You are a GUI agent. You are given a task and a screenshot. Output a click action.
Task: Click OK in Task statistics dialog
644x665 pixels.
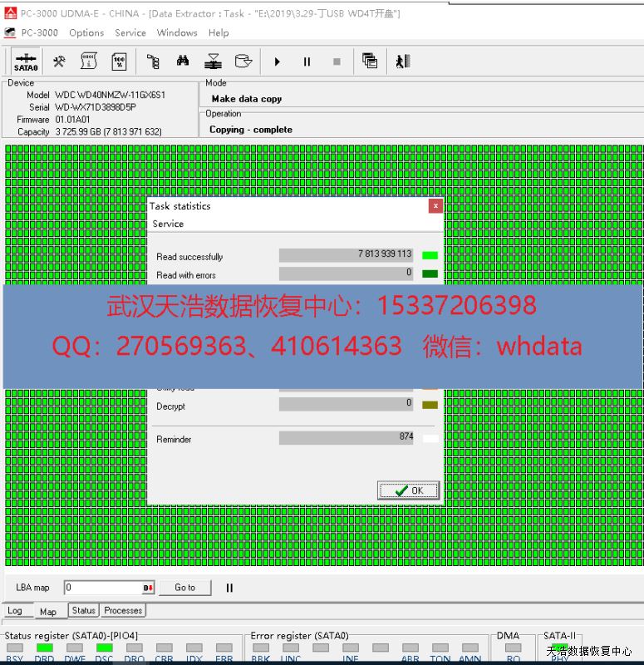point(408,490)
